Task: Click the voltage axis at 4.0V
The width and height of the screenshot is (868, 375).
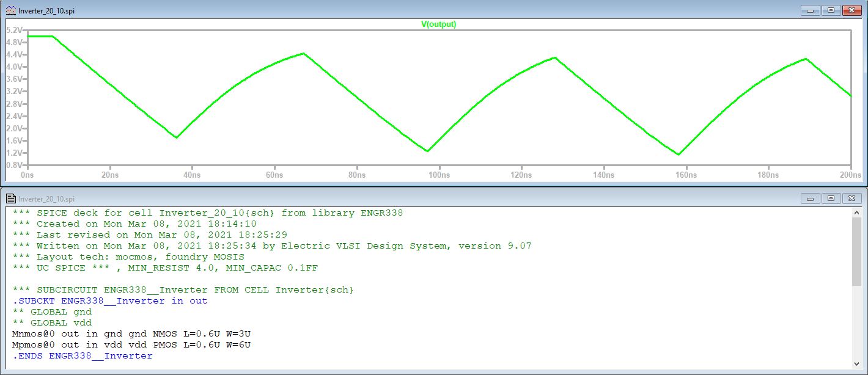Action: (x=15, y=67)
